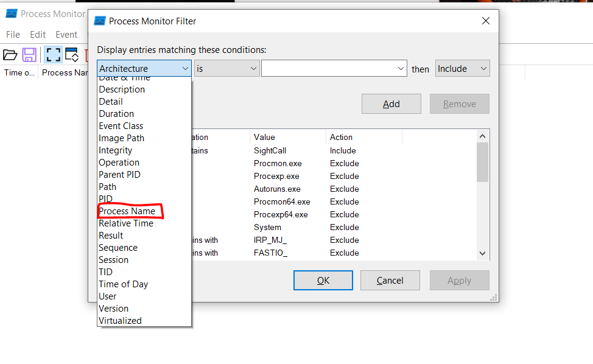Select the FASTIO_ filter row
Screen dimensions: 593x364
(x=334, y=253)
